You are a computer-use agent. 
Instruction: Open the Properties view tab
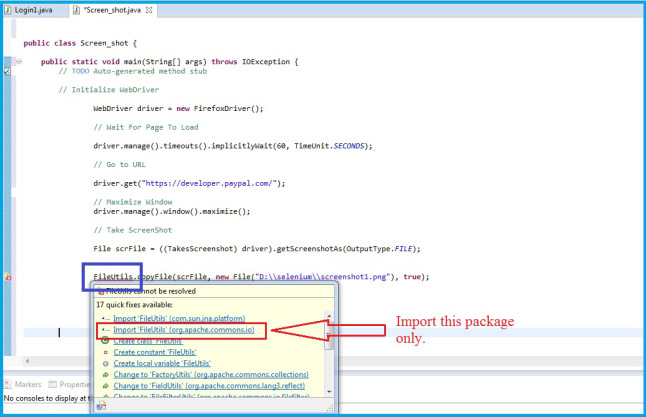tap(69, 384)
